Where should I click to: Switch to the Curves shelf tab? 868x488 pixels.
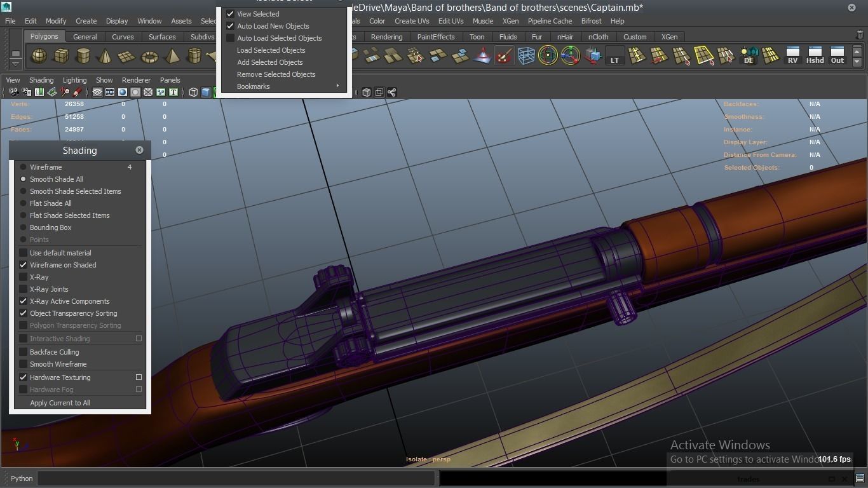(x=123, y=37)
